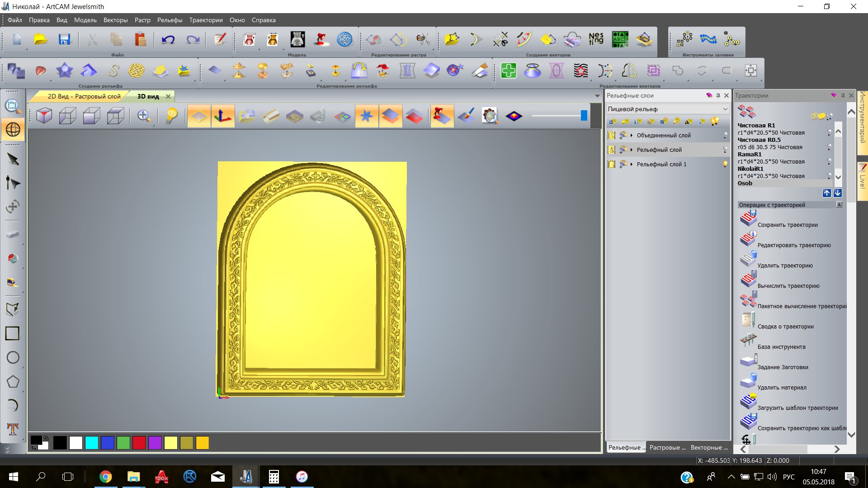Viewport: 868px width, 488px height.
Task: Select the circle vector tool
Action: pos(13,357)
